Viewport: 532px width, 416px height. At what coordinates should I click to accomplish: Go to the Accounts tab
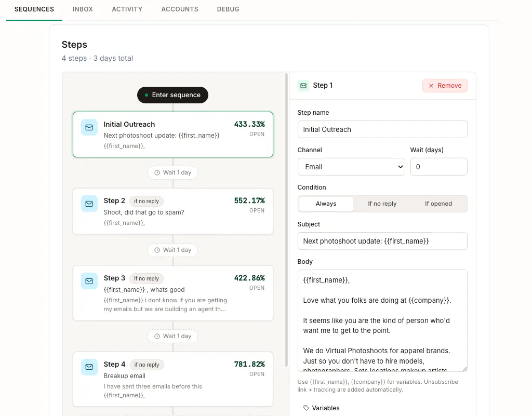pyautogui.click(x=179, y=9)
